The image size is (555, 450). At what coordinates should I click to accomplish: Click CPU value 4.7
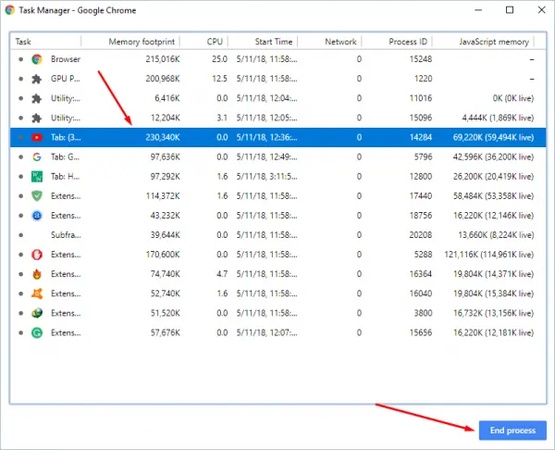[x=222, y=274]
